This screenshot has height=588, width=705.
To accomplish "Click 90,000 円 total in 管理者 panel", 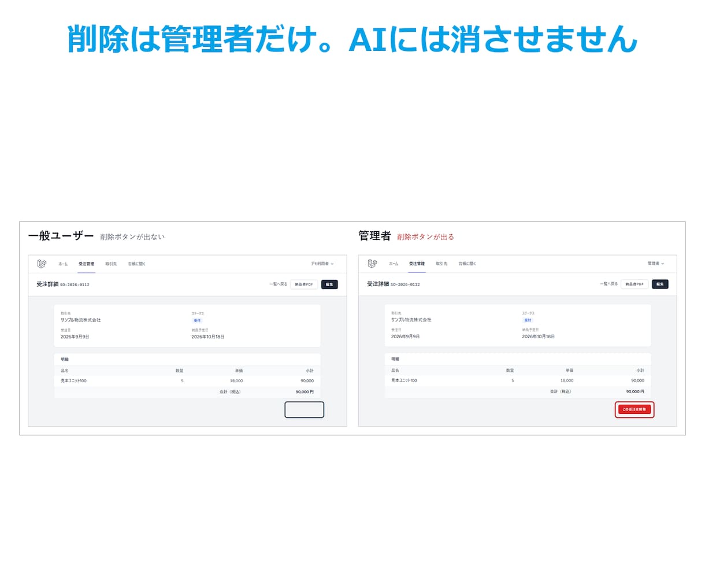I will click(x=635, y=391).
